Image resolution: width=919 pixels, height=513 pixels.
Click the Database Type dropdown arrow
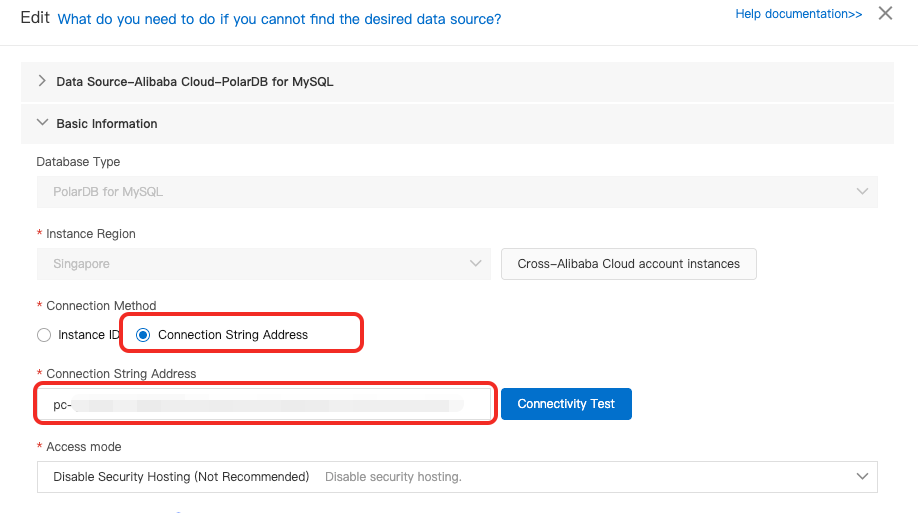[x=862, y=191]
